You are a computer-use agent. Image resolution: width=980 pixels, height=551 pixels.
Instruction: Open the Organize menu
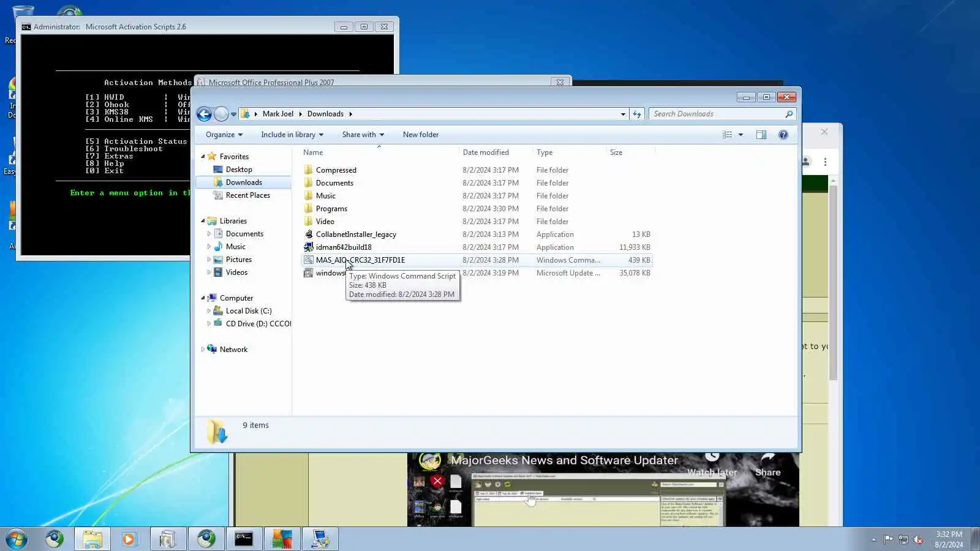[224, 135]
